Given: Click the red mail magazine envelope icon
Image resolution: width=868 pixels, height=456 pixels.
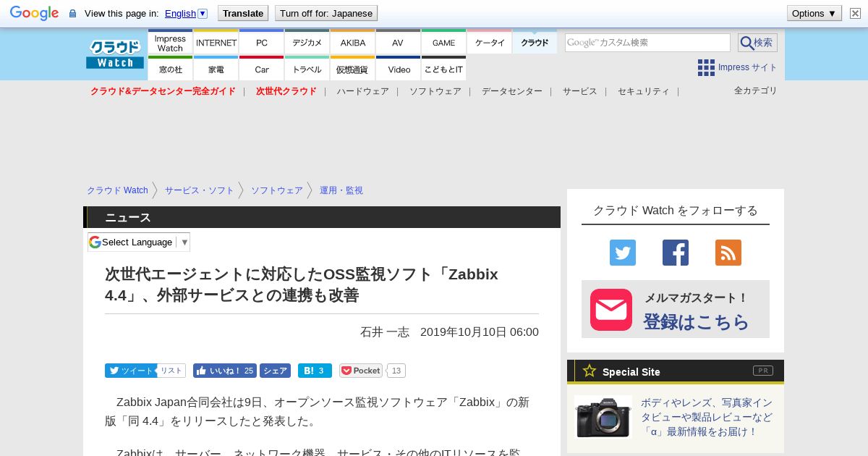Looking at the screenshot, I should 611,310.
